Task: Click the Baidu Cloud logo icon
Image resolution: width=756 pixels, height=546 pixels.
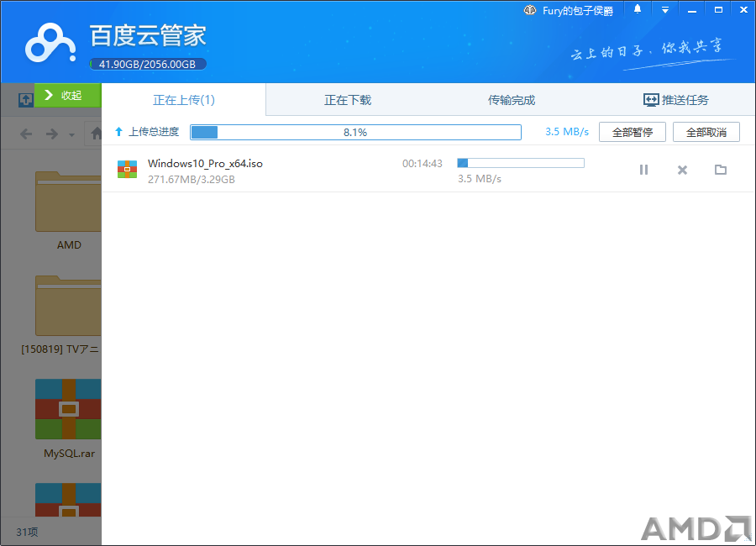Action: pos(50,43)
